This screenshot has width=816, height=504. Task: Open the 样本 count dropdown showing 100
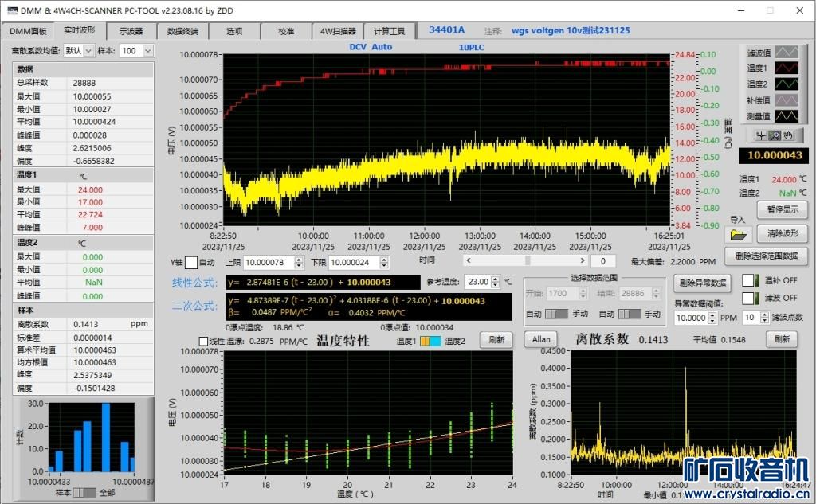pos(136,50)
